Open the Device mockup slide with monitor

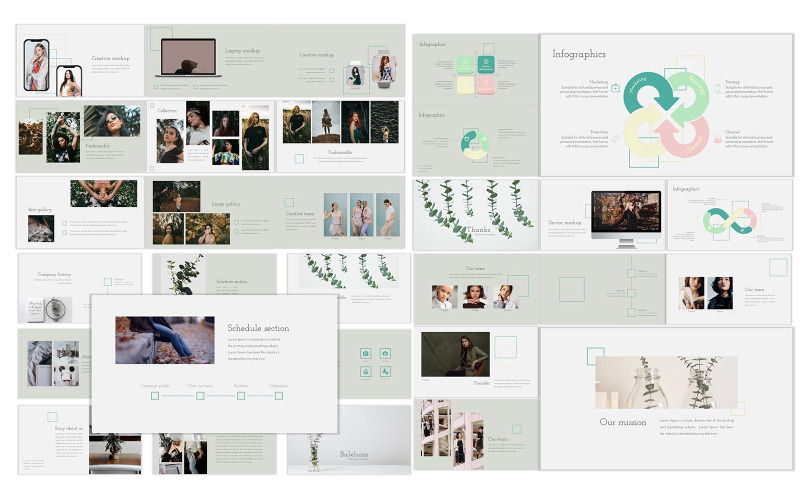pos(602,214)
